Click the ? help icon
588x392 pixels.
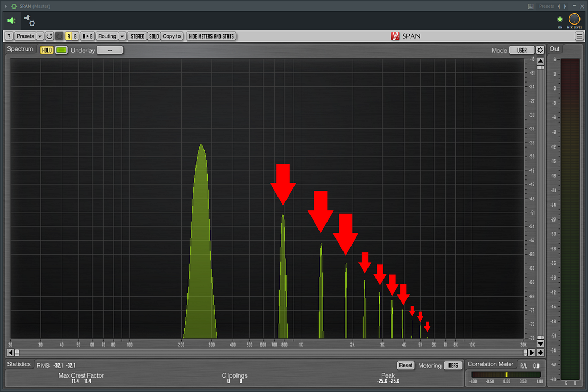coord(9,36)
